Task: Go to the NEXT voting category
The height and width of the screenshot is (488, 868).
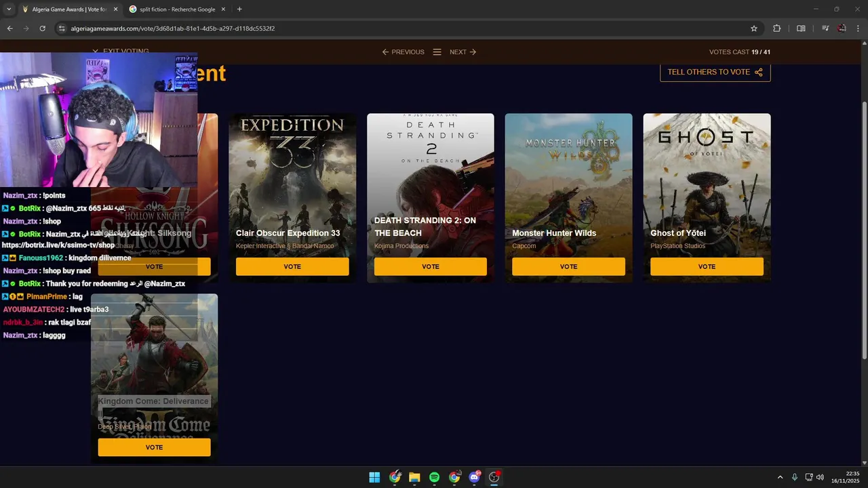Action: 463,52
